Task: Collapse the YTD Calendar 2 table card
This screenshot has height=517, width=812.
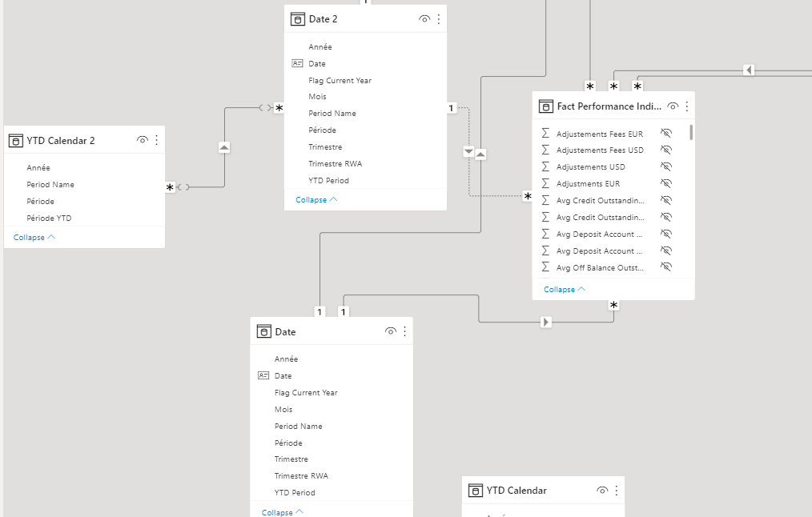Action: (x=34, y=238)
